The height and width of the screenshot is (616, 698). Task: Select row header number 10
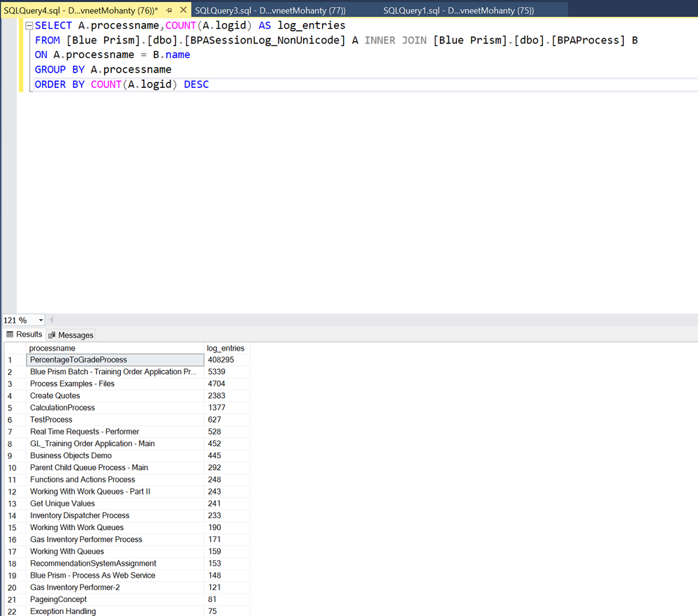[x=15, y=468]
